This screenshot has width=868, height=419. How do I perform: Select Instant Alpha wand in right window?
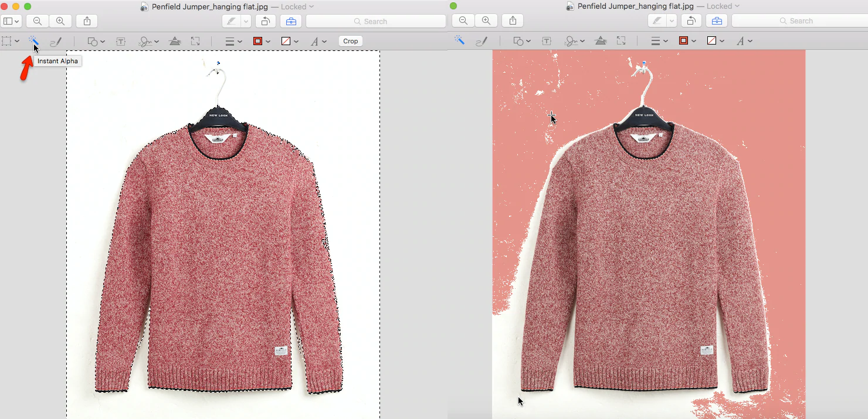point(460,41)
